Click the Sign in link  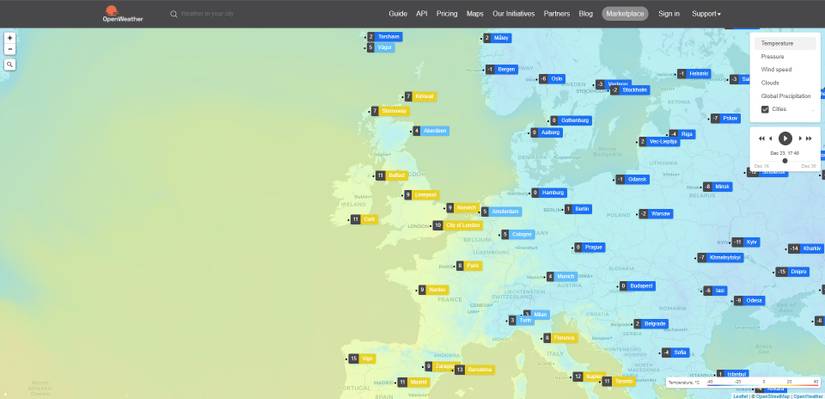point(669,14)
